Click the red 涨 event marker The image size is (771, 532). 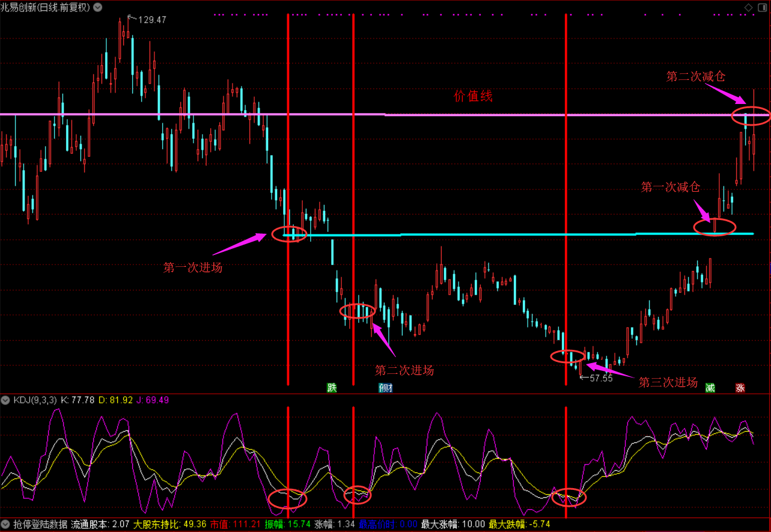[740, 388]
